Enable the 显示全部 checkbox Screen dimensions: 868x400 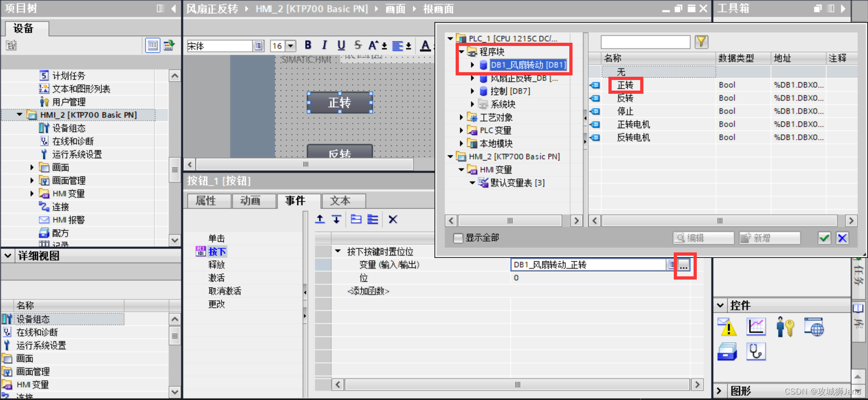pyautogui.click(x=458, y=238)
